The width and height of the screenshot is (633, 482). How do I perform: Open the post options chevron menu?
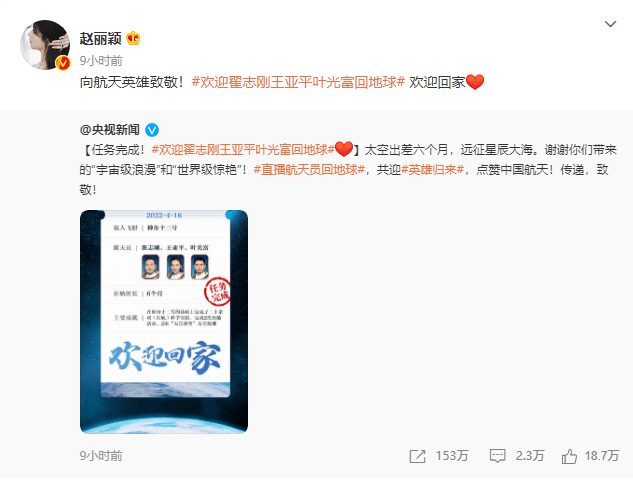click(610, 24)
